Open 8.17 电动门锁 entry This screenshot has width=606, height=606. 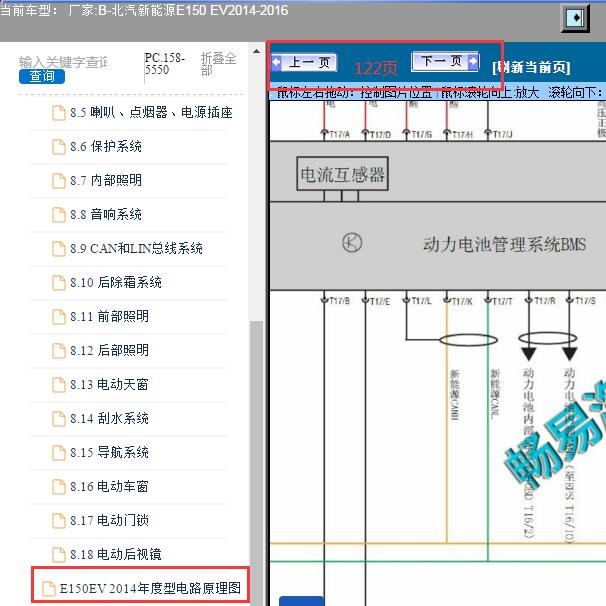point(109,521)
